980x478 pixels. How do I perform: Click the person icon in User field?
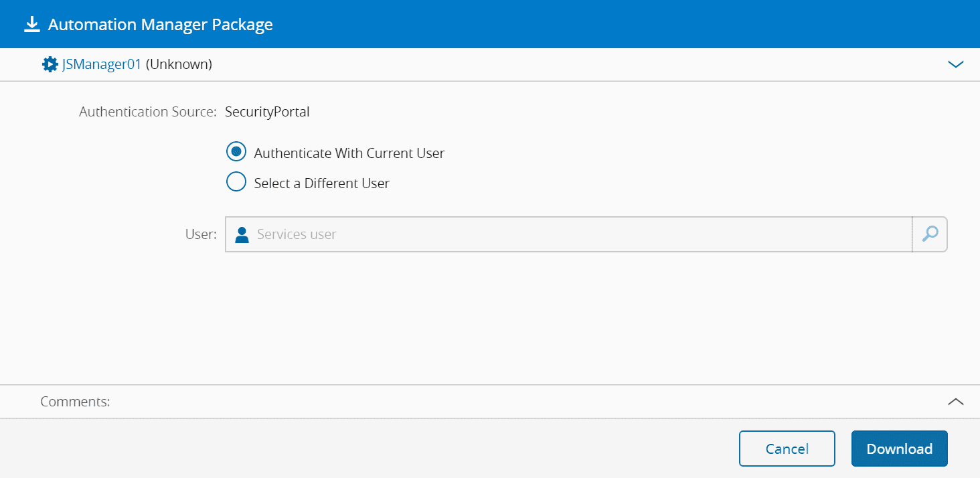tap(242, 234)
